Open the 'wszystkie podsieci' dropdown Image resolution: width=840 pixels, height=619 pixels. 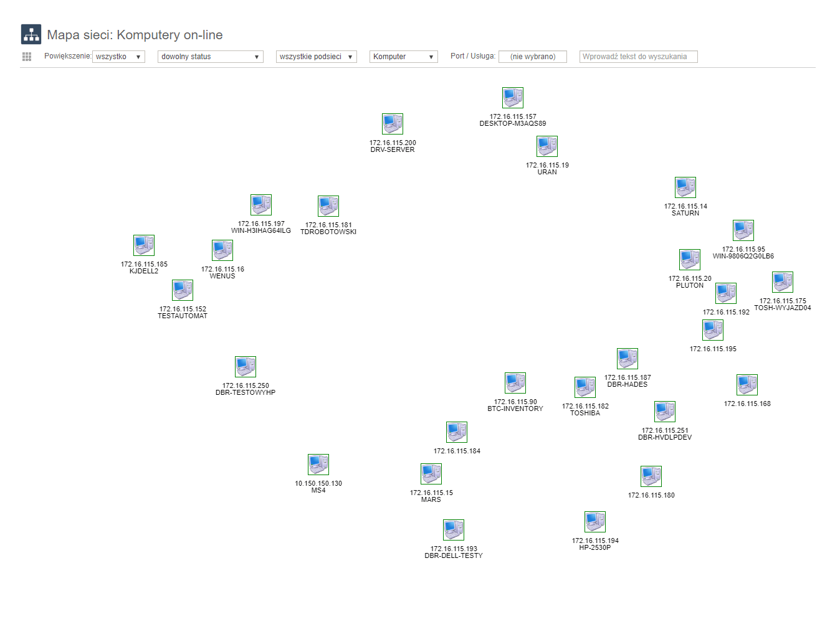click(x=317, y=57)
